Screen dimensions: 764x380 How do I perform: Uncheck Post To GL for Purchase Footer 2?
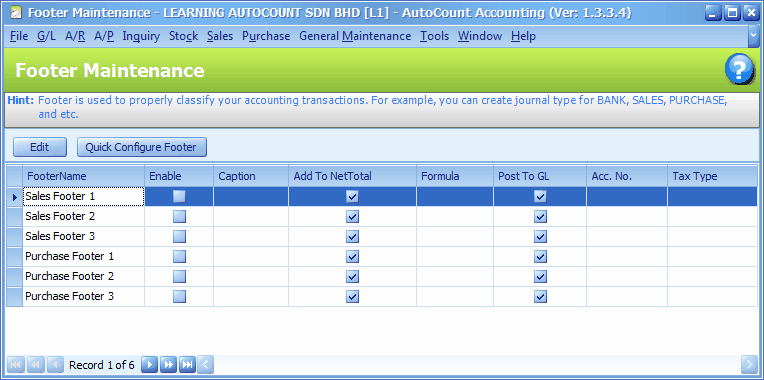(x=540, y=276)
